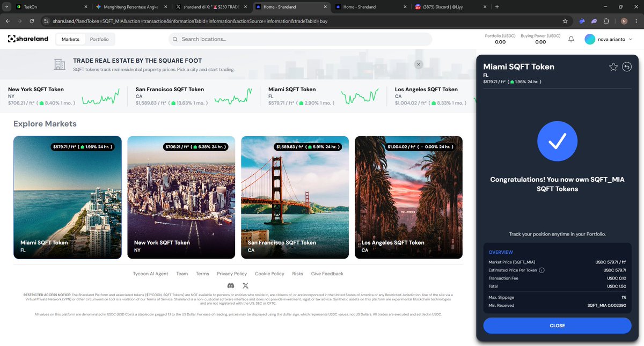Image resolution: width=644 pixels, height=346 pixels.
Task: Open the Team footer link
Action: (x=182, y=274)
